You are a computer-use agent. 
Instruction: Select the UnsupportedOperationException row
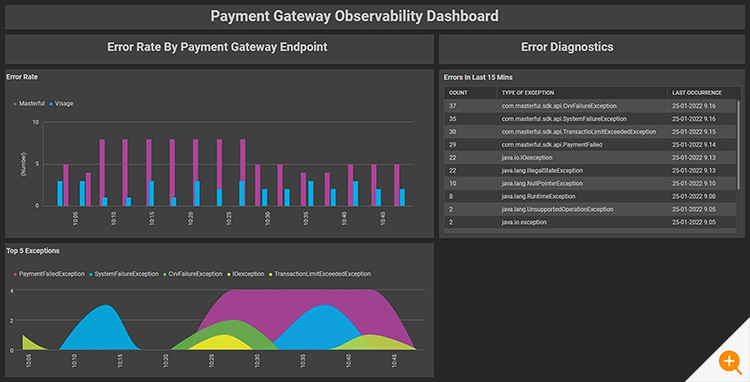[x=590, y=209]
